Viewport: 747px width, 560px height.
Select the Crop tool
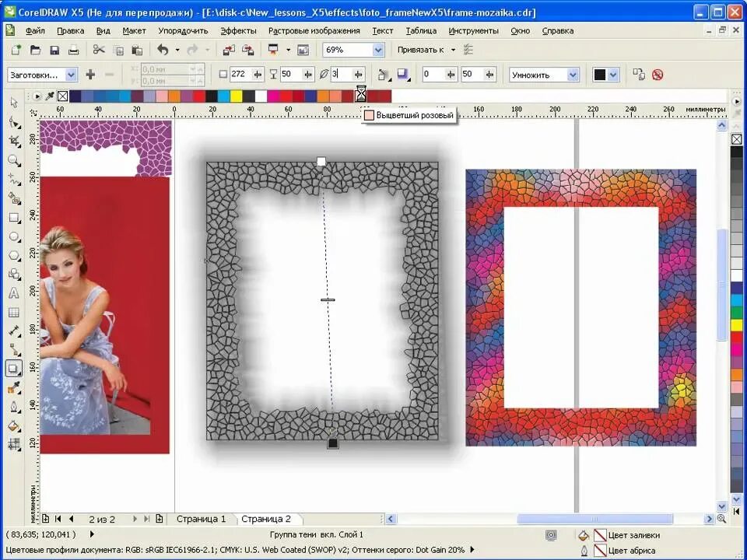pos(14,141)
